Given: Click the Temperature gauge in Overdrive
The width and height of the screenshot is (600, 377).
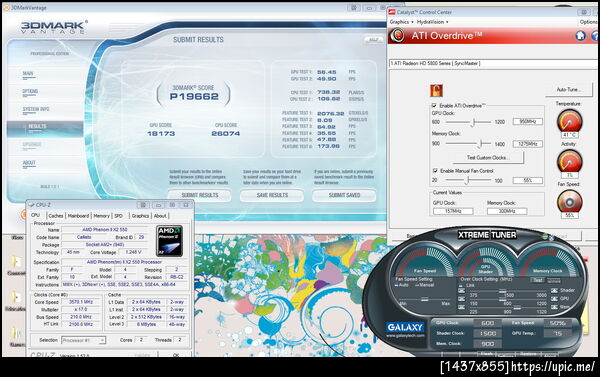Looking at the screenshot, I should tap(569, 122).
